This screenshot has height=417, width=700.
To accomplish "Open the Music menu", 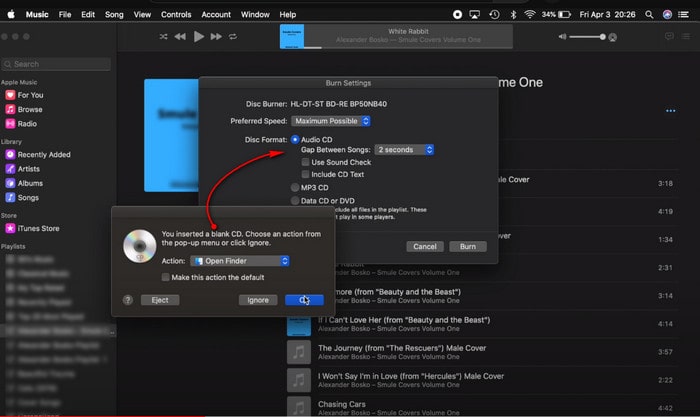I will pos(37,14).
